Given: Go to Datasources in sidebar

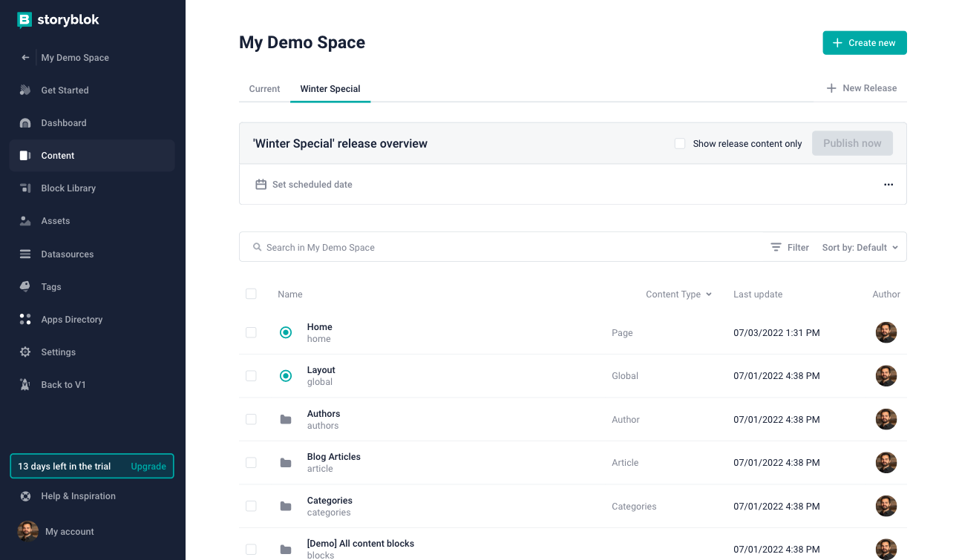Looking at the screenshot, I should point(92,254).
